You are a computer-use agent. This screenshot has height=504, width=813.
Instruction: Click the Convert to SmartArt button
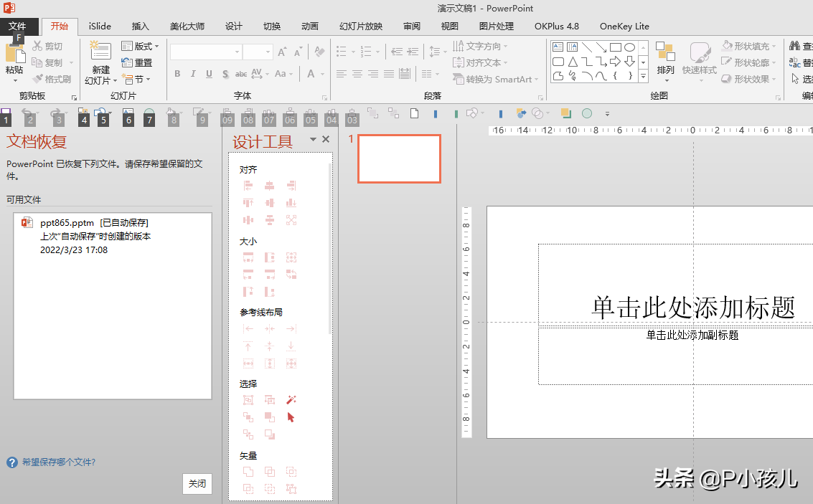[496, 80]
